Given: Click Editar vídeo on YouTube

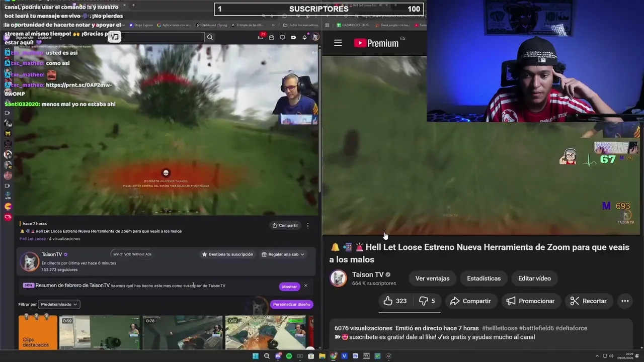Looking at the screenshot, I should pyautogui.click(x=534, y=279).
